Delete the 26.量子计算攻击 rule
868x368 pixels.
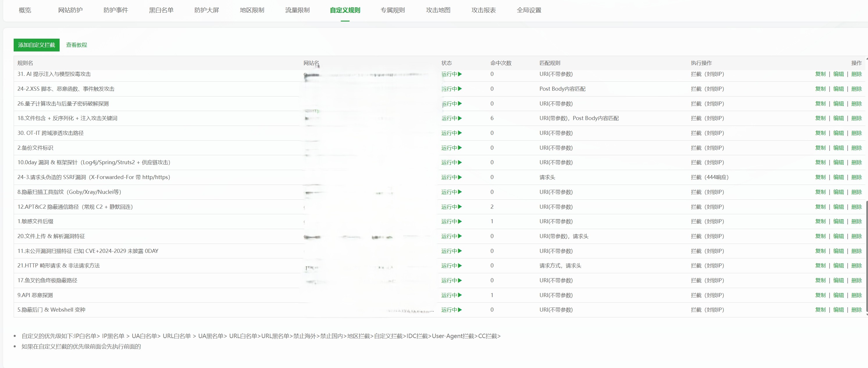(856, 104)
